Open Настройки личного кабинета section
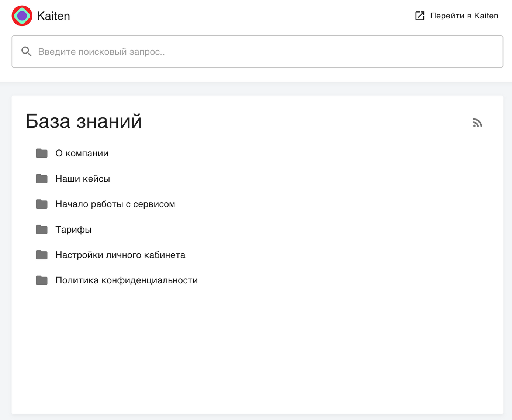The image size is (512, 420). coord(120,255)
